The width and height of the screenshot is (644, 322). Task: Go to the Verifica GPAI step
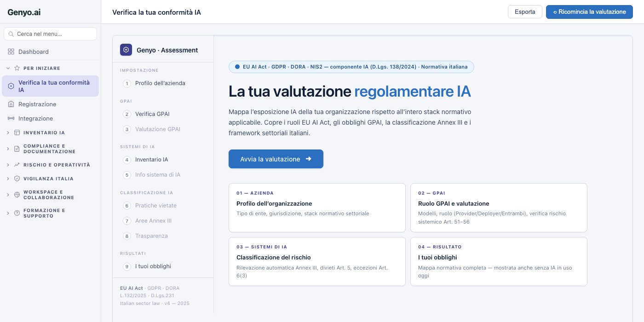click(163, 114)
